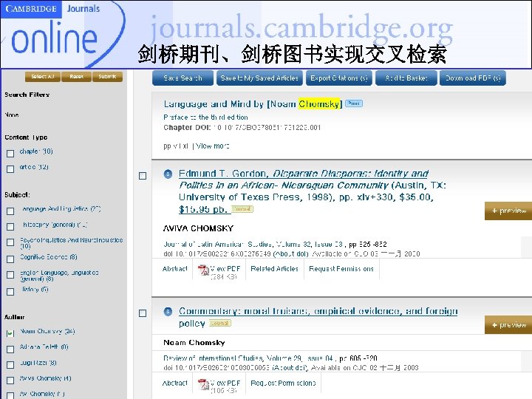This screenshot has height=399, width=532.
Task: Click View PDF icon for Commentary article
Action: click(x=203, y=385)
